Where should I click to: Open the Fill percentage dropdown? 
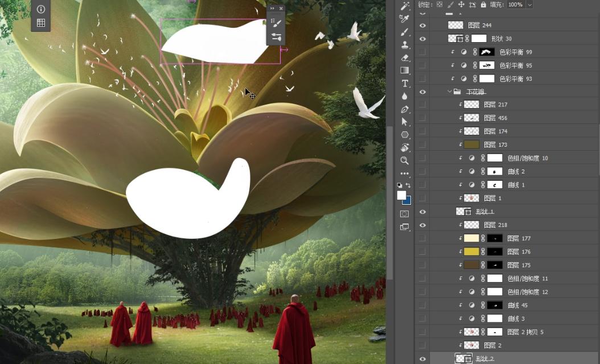(x=529, y=5)
